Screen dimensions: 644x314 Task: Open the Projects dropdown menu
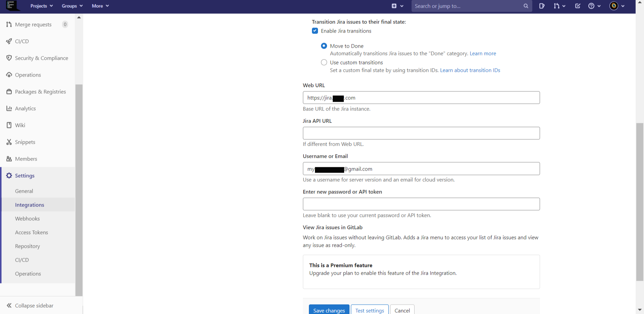(42, 6)
